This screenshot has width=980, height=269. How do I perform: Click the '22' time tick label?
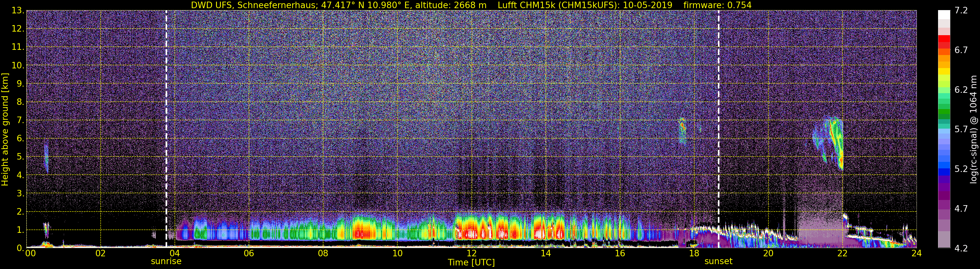[842, 253]
